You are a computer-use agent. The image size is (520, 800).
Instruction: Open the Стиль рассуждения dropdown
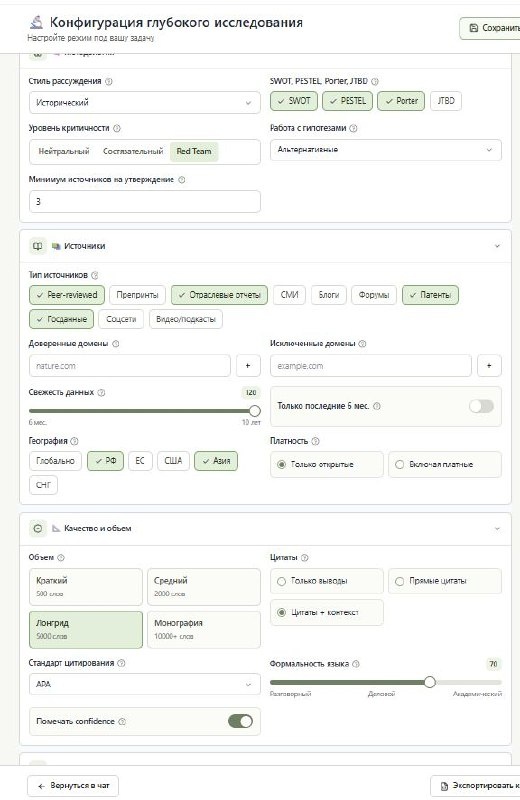click(145, 103)
